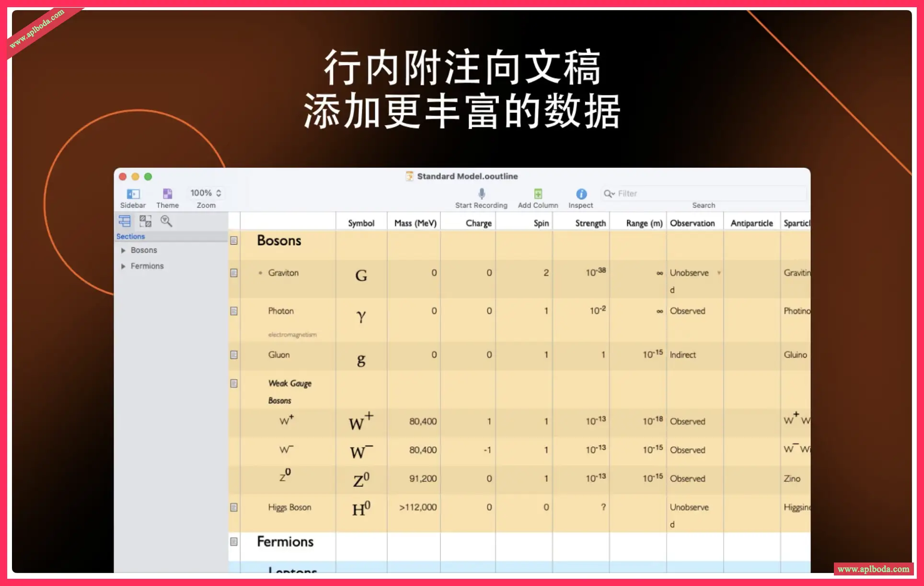Select the Gluon row title
This screenshot has height=586, width=924.
[279, 355]
